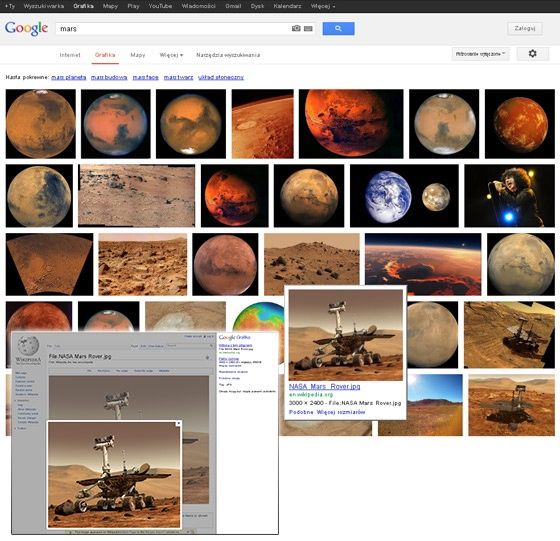Expand the Więcej menu in top black bar
The image size is (560, 541).
322,6
